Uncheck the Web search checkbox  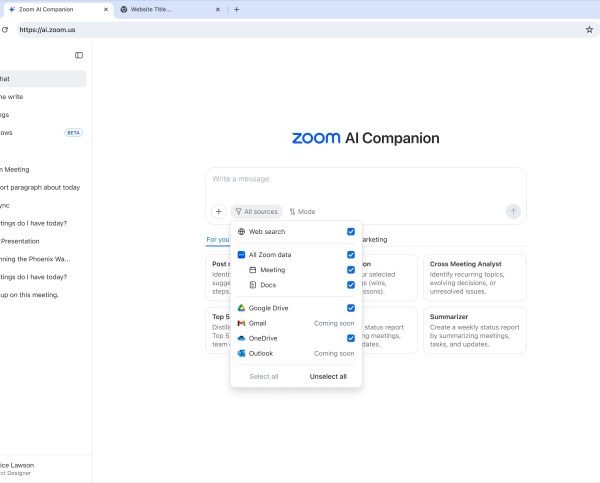click(351, 231)
